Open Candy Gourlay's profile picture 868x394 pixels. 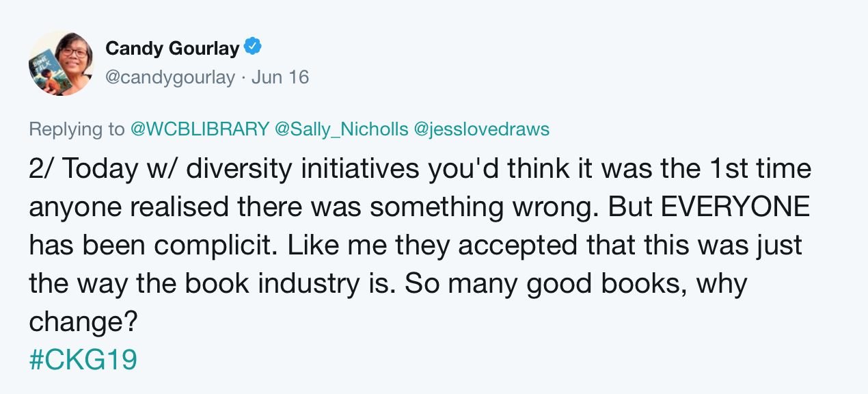(x=61, y=63)
